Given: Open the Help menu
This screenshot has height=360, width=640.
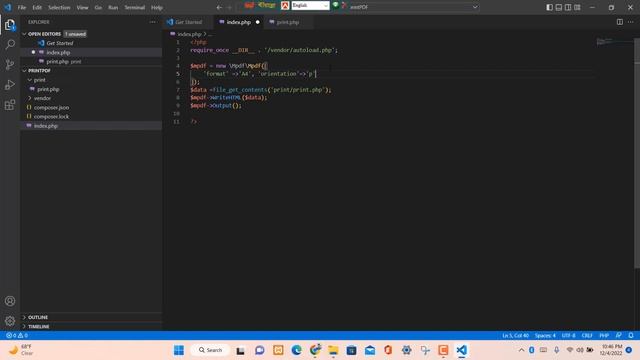Looking at the screenshot, I should pyautogui.click(x=157, y=7).
